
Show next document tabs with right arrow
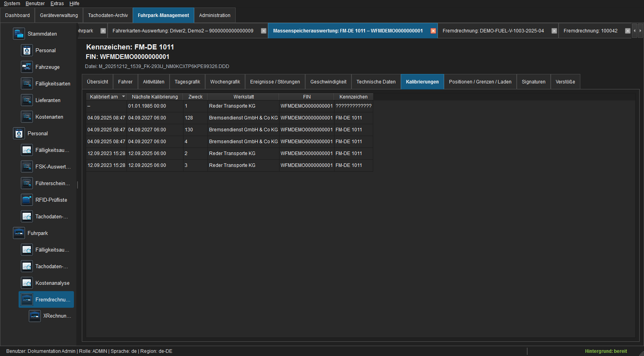[x=640, y=31]
